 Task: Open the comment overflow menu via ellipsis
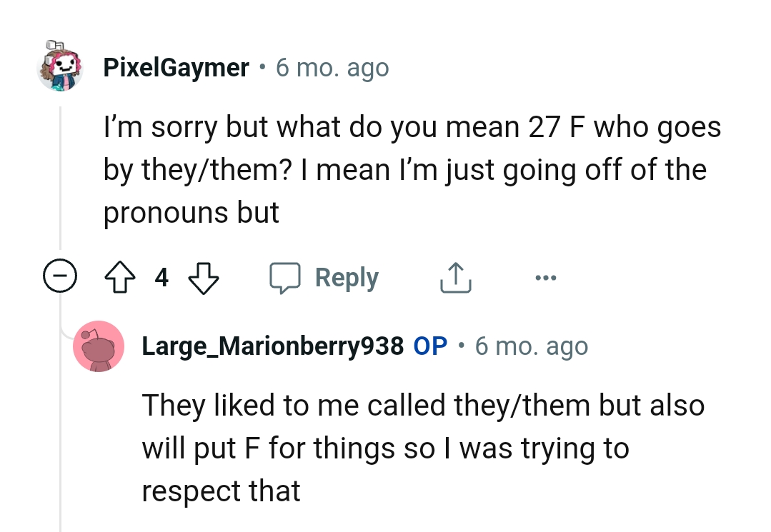pyautogui.click(x=546, y=278)
